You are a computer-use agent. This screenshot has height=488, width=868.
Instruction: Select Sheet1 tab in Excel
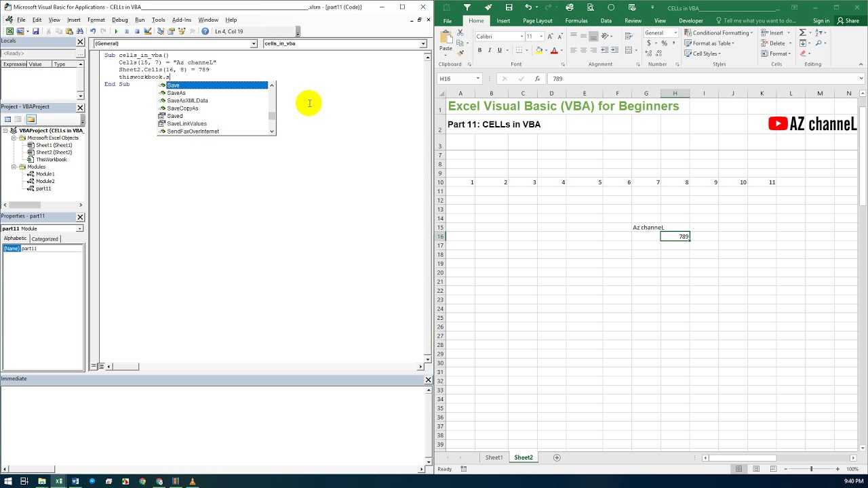point(494,457)
